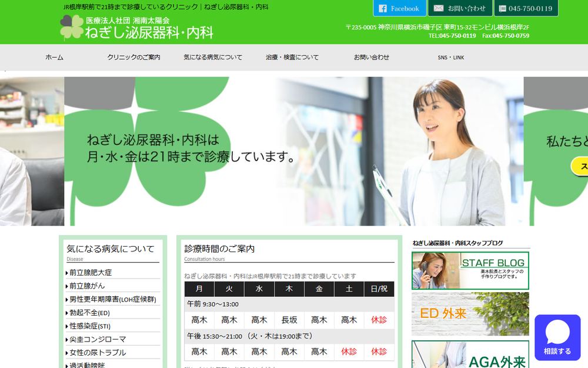Open the Facebook button in header
This screenshot has height=368, width=588.
click(x=399, y=8)
